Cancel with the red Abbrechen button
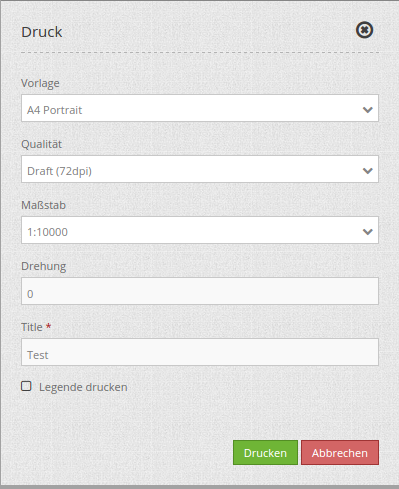The image size is (399, 489). (340, 453)
